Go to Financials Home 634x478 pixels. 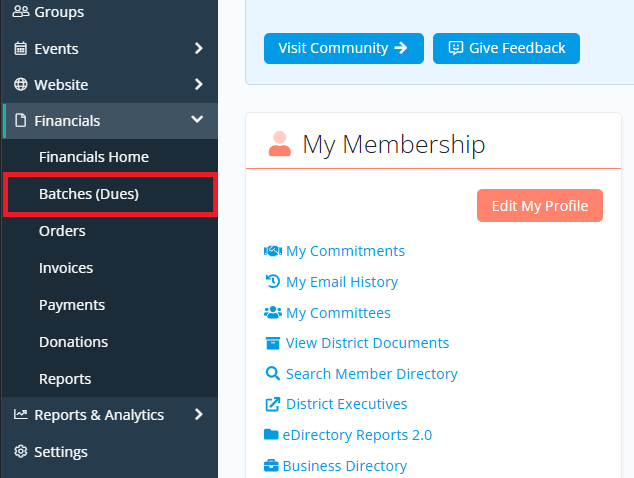pos(110,157)
